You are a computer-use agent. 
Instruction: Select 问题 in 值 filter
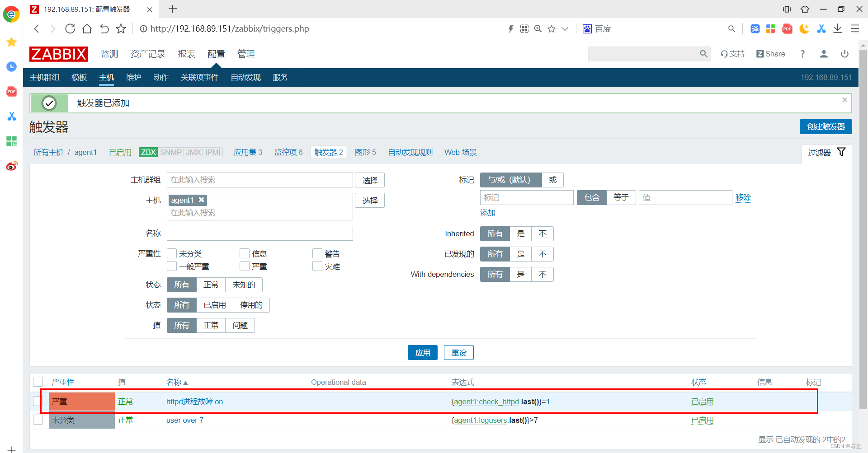(x=240, y=325)
